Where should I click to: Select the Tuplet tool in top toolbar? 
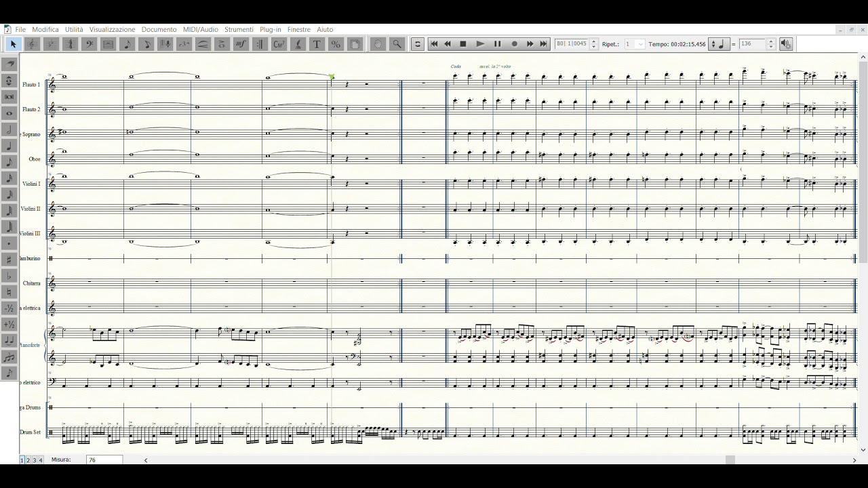point(184,44)
